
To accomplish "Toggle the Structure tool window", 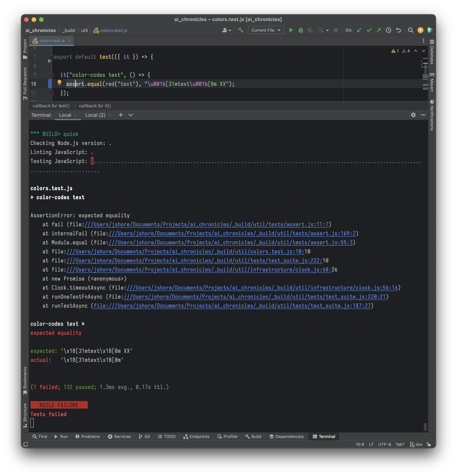I will coord(25,415).
